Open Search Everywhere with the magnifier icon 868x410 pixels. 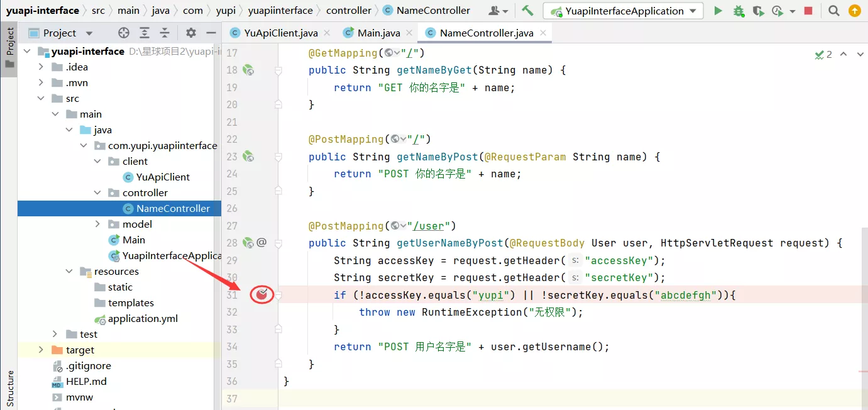pyautogui.click(x=833, y=11)
